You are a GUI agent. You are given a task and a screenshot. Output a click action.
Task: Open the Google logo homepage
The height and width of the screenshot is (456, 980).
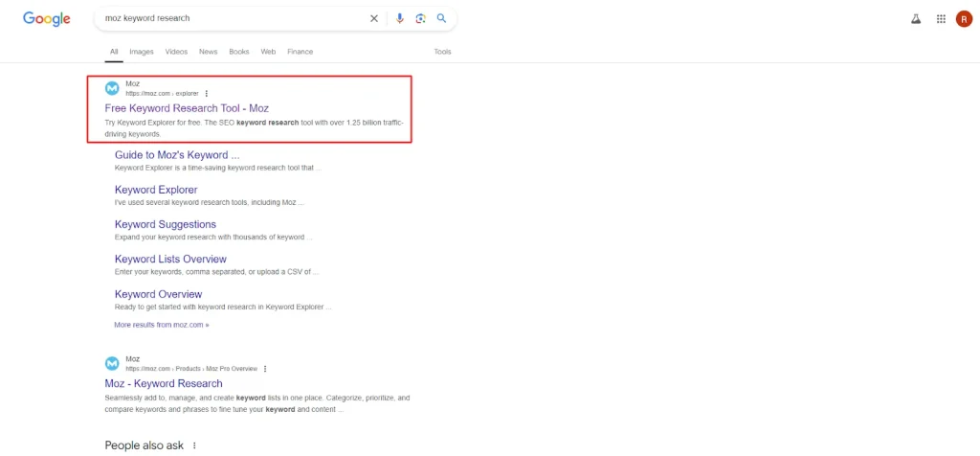[x=47, y=19]
